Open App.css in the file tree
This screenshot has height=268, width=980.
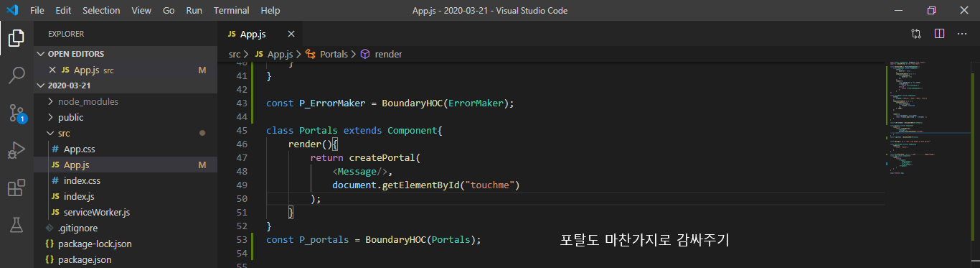pyautogui.click(x=126, y=149)
